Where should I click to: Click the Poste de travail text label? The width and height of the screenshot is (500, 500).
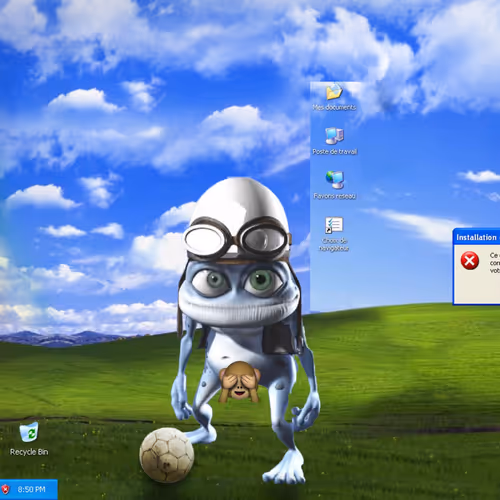[335, 152]
